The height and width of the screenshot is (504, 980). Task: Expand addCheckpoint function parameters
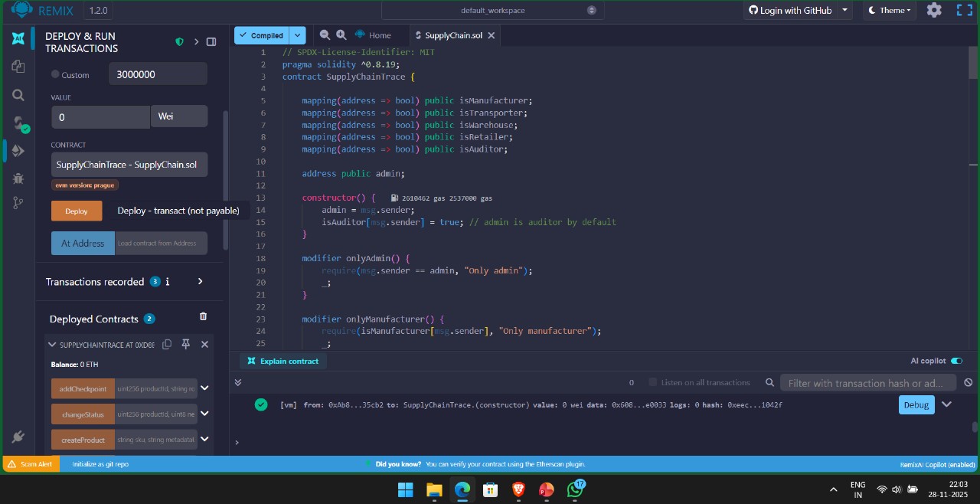click(x=204, y=388)
